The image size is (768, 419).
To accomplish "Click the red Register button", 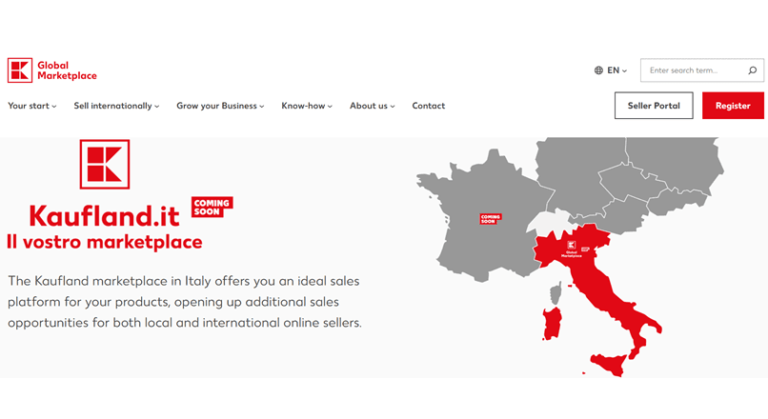I will pyautogui.click(x=733, y=105).
